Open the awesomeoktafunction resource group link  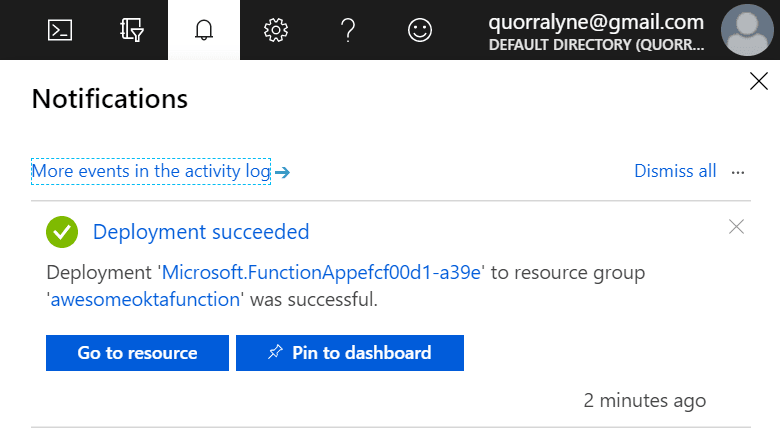[x=145, y=299]
